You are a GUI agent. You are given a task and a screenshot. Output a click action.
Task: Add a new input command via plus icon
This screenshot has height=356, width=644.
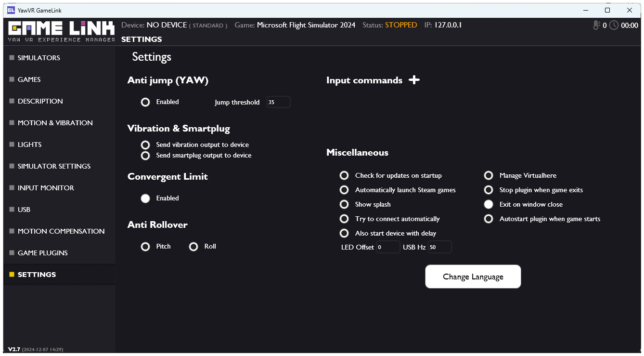[x=414, y=80]
